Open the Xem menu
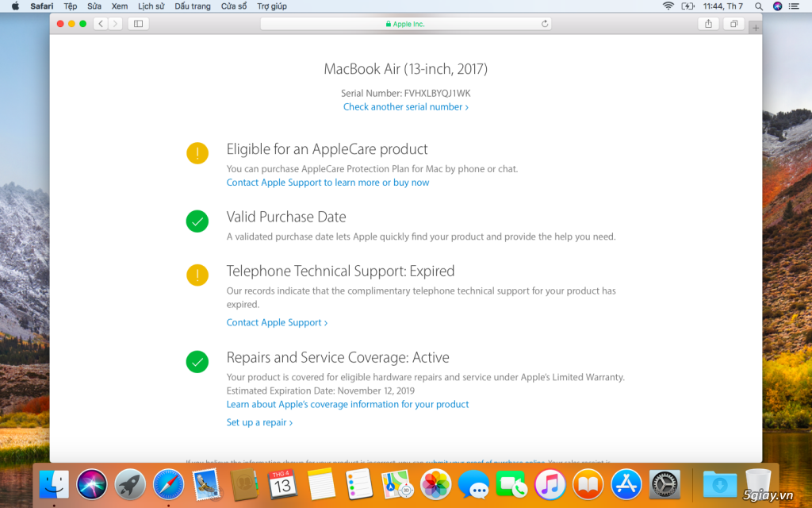 120,6
